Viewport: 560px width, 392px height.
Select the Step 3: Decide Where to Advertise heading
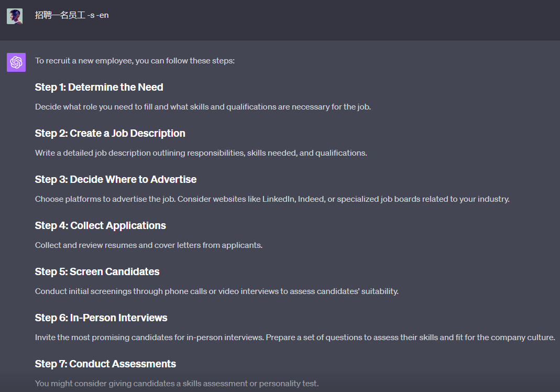pyautogui.click(x=116, y=179)
